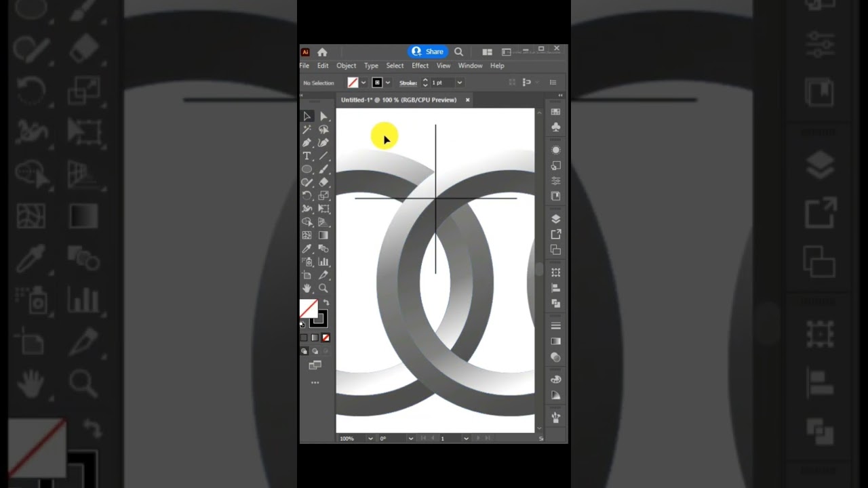868x488 pixels.
Task: Collapse the tools panel double arrow
Action: [302, 96]
